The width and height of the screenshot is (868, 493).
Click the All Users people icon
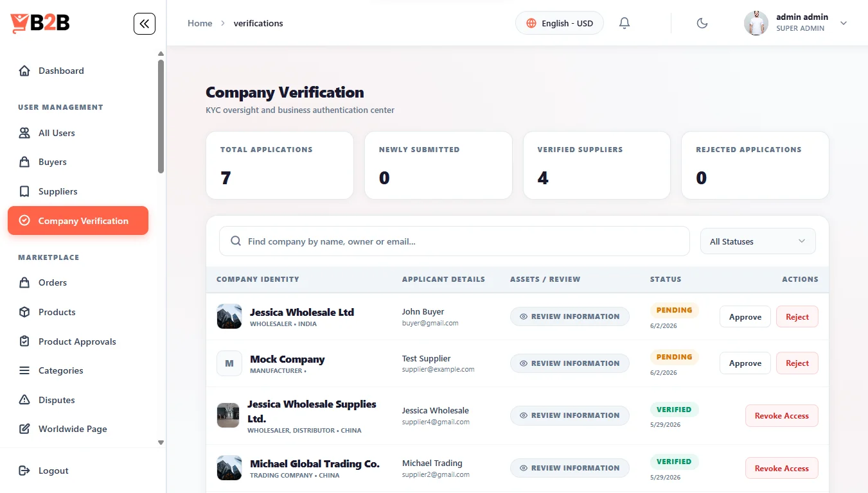(24, 133)
